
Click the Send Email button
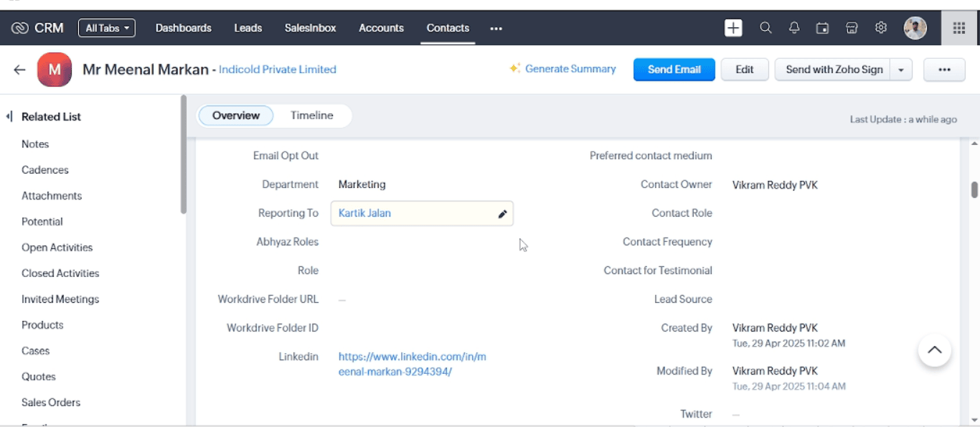674,70
